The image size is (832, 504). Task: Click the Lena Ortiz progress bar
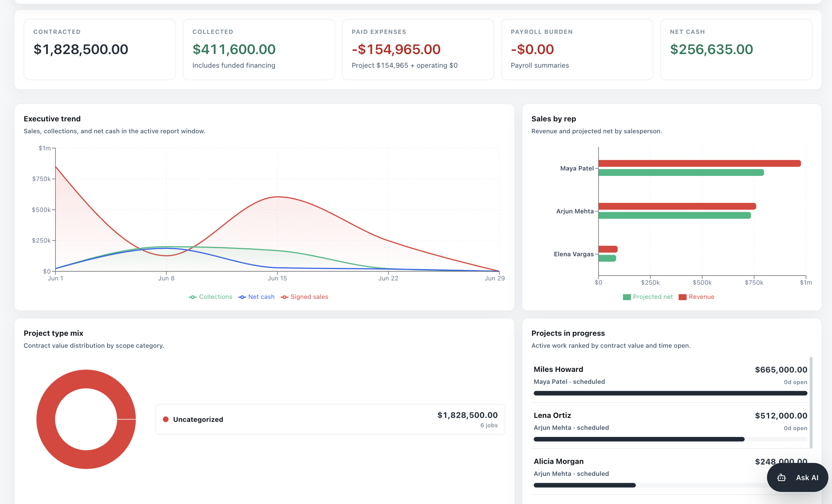[x=670, y=439]
